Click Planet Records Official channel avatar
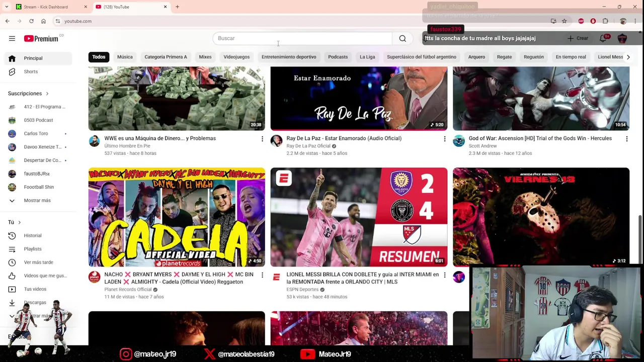 point(94,277)
